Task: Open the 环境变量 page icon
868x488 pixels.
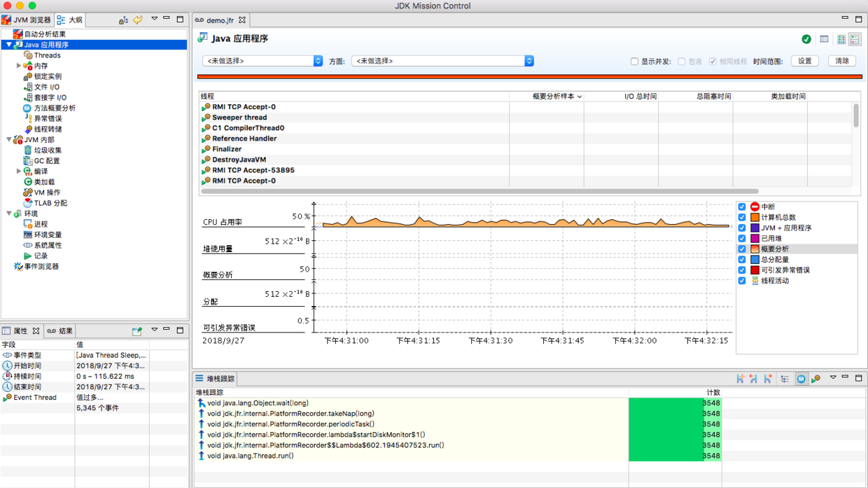Action: 28,235
